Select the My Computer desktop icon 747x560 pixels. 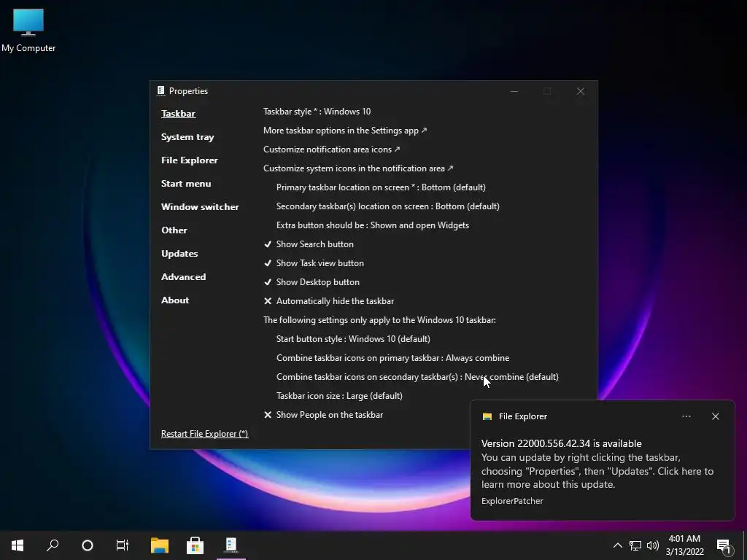(28, 30)
